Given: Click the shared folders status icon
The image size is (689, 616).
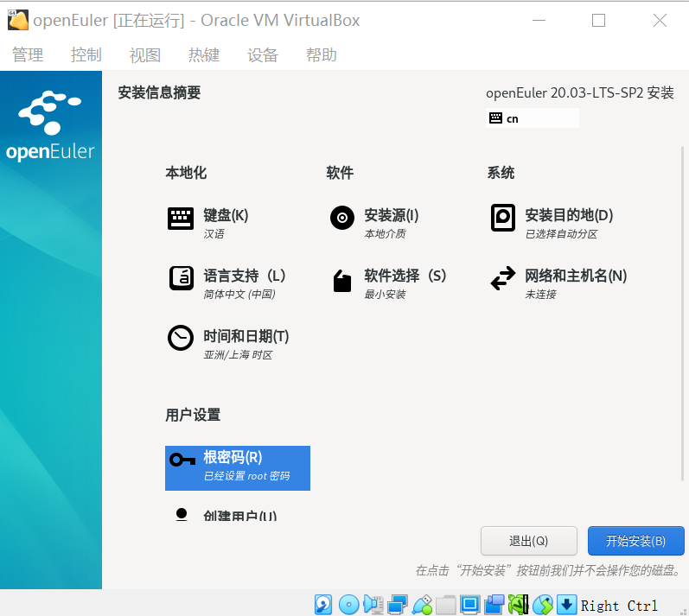Looking at the screenshot, I should point(445,604).
